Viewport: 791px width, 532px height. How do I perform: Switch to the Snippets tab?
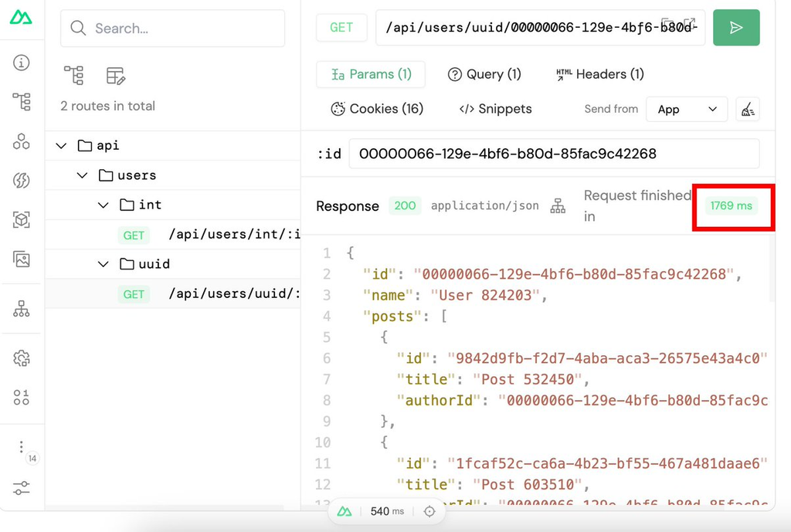[495, 109]
